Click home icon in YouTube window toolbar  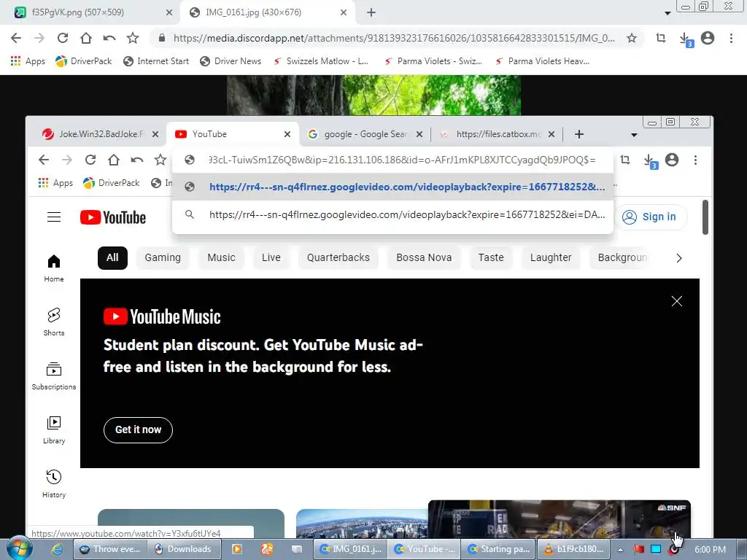coord(113,160)
